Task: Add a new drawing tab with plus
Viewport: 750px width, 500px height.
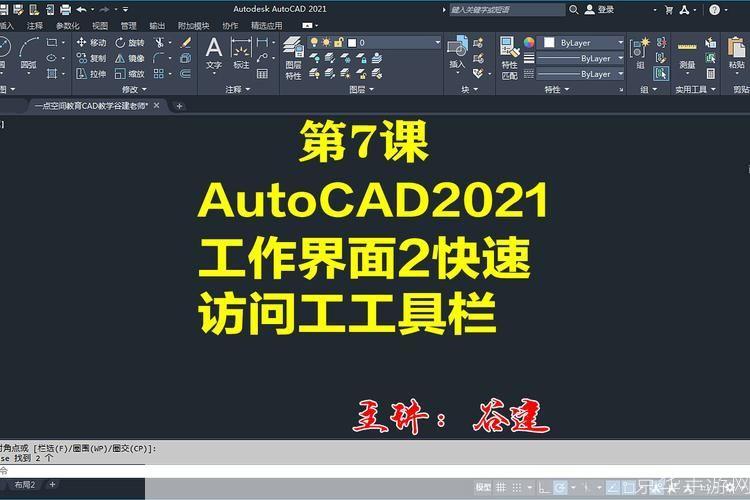Action: point(179,106)
